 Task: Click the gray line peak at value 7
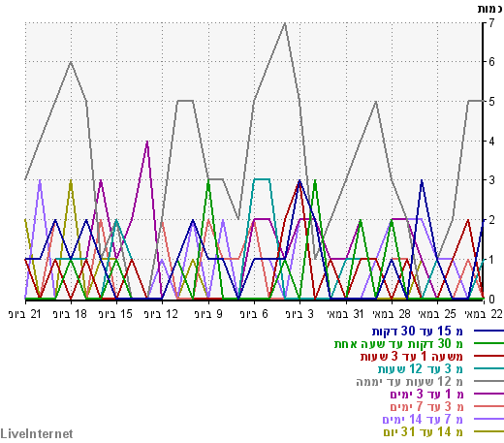point(285,23)
